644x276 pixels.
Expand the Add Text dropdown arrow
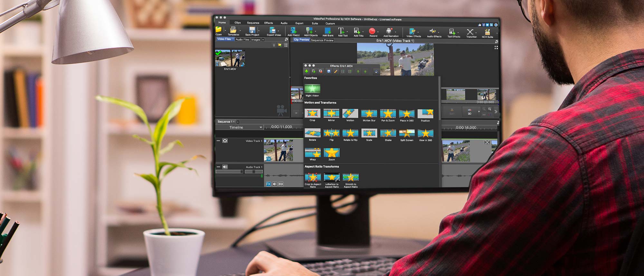coord(347,32)
